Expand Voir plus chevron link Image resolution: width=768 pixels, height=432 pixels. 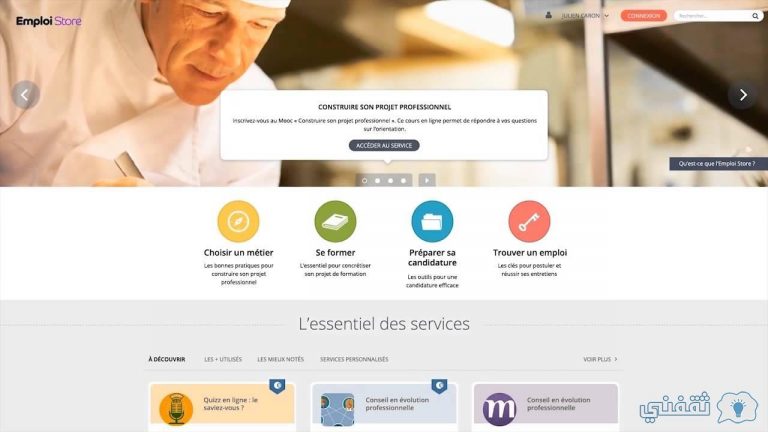pos(600,359)
